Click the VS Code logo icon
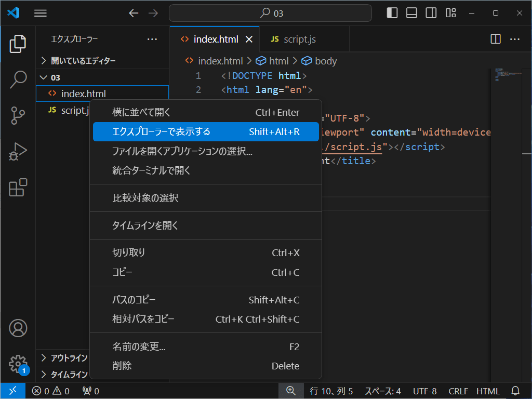This screenshot has width=532, height=399. click(14, 13)
